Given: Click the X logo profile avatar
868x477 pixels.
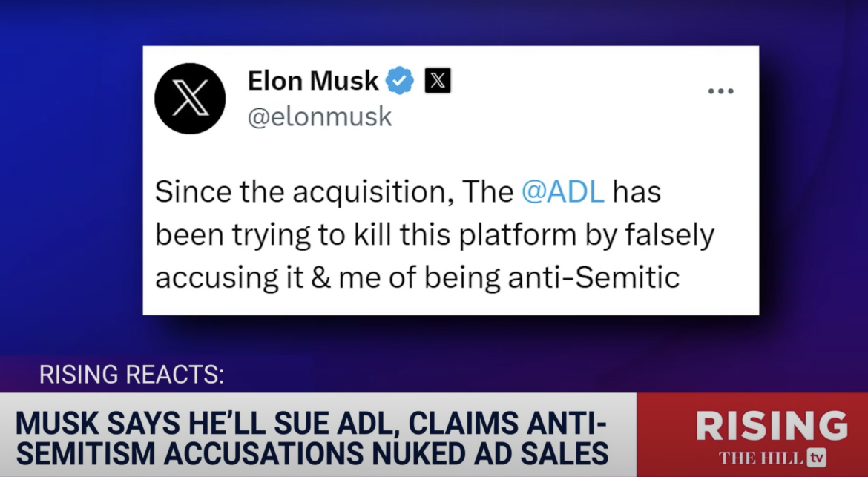Looking at the screenshot, I should 190,99.
